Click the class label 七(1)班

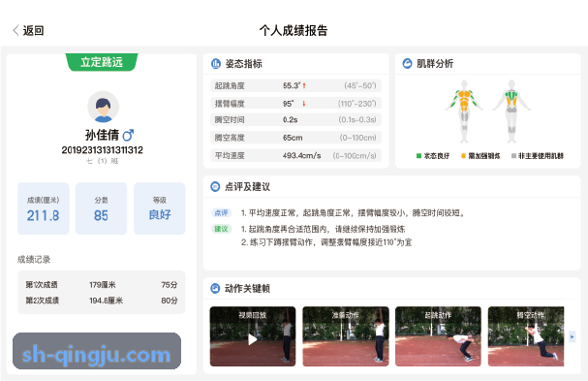(103, 161)
